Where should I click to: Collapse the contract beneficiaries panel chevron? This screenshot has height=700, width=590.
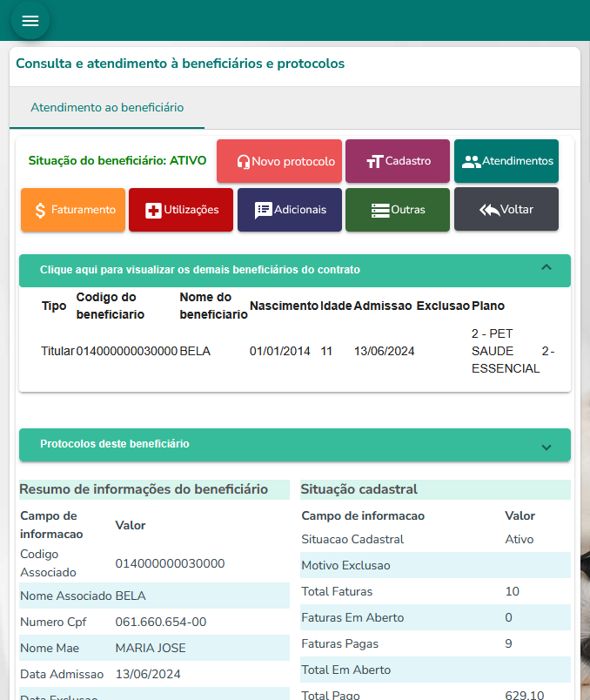click(x=546, y=268)
